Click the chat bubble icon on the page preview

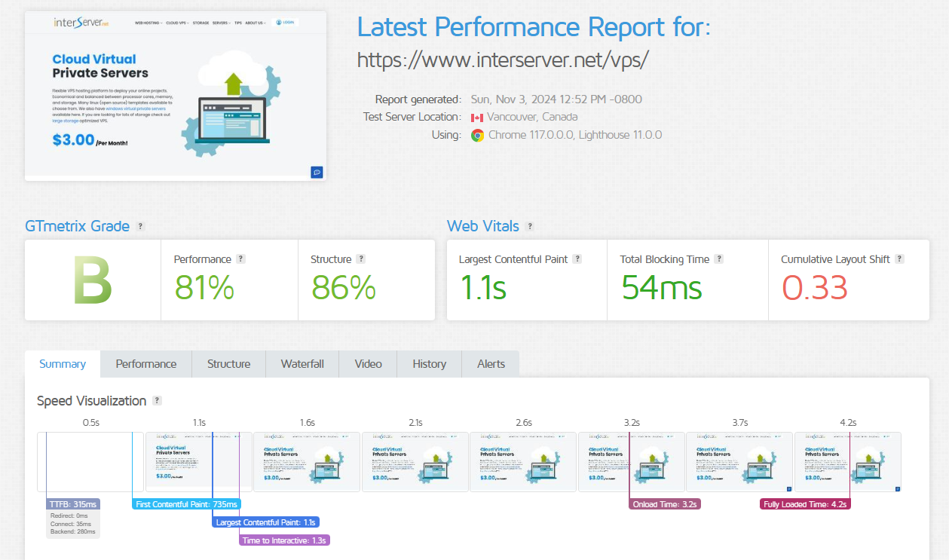click(317, 172)
